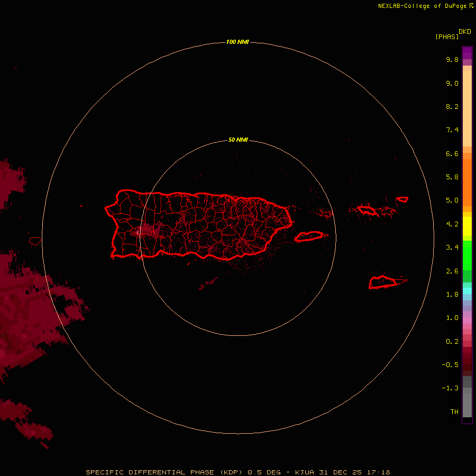476x476 pixels.
Task: Click the 3.4 color scale value
Action: [x=452, y=248]
